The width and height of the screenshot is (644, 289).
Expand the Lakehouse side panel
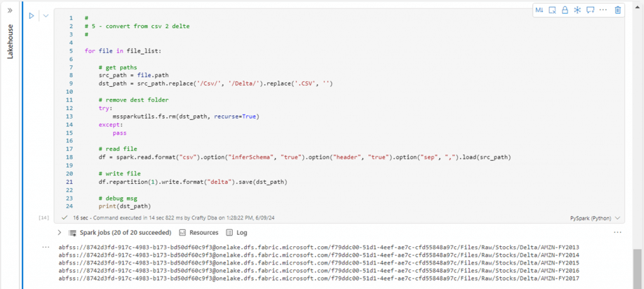[x=10, y=10]
